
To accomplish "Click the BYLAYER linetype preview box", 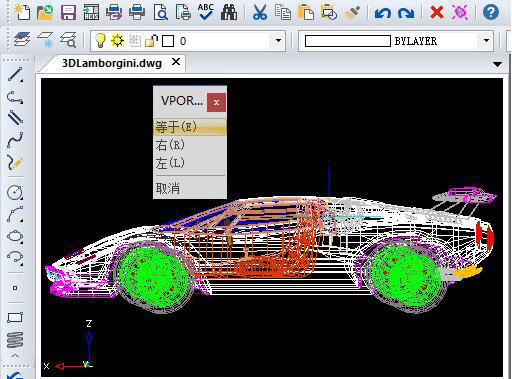I will [x=348, y=41].
